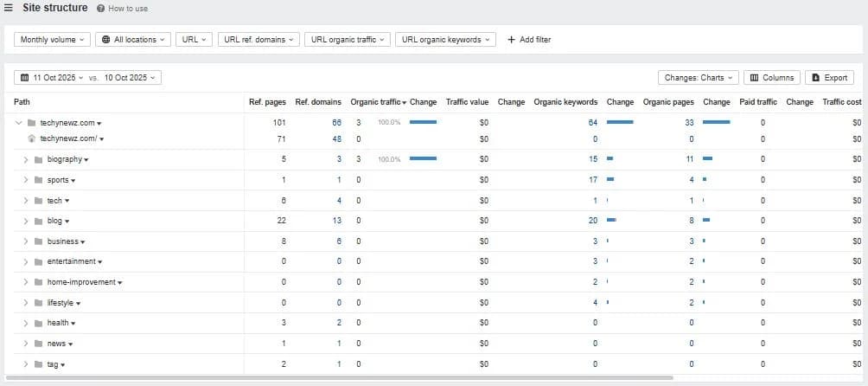Click the Ref. pages column header

point(267,102)
